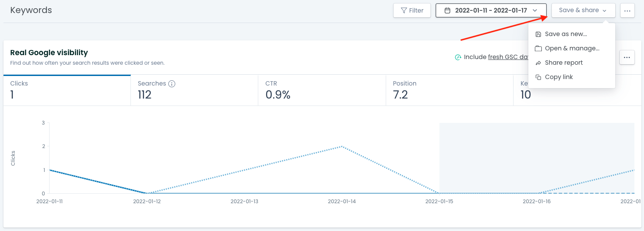This screenshot has width=644, height=231.
Task: Choose Share report from the menu
Action: coord(564,63)
